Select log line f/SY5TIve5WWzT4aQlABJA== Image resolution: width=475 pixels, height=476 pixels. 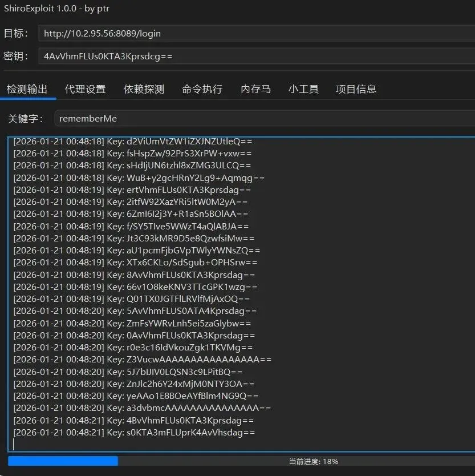131,226
